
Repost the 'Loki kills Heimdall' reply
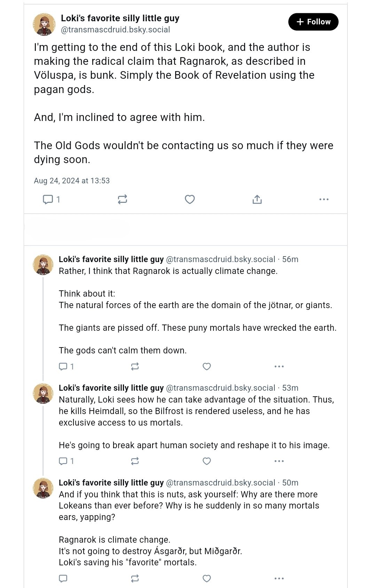point(135,461)
